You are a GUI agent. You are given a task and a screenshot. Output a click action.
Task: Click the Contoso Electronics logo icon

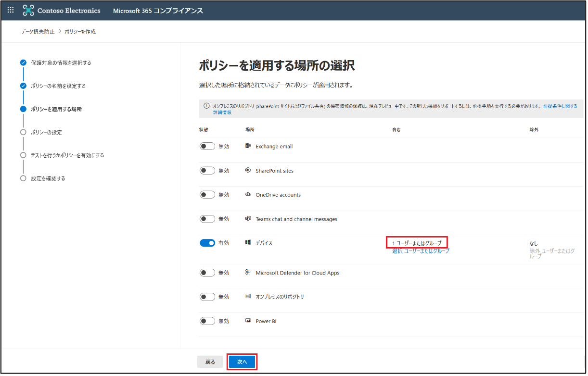point(29,10)
